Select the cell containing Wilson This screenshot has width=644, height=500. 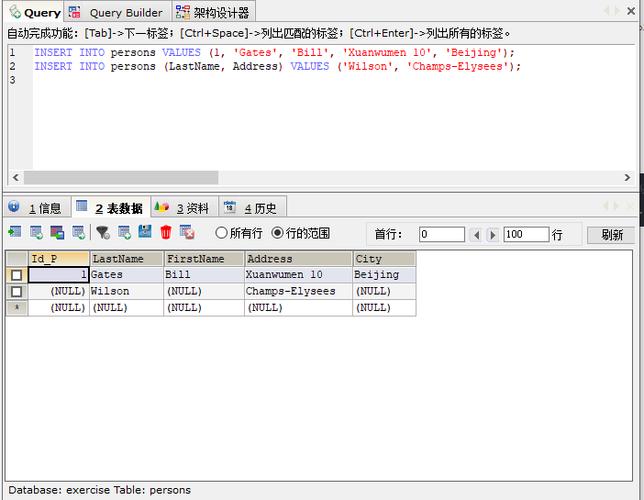click(126, 291)
